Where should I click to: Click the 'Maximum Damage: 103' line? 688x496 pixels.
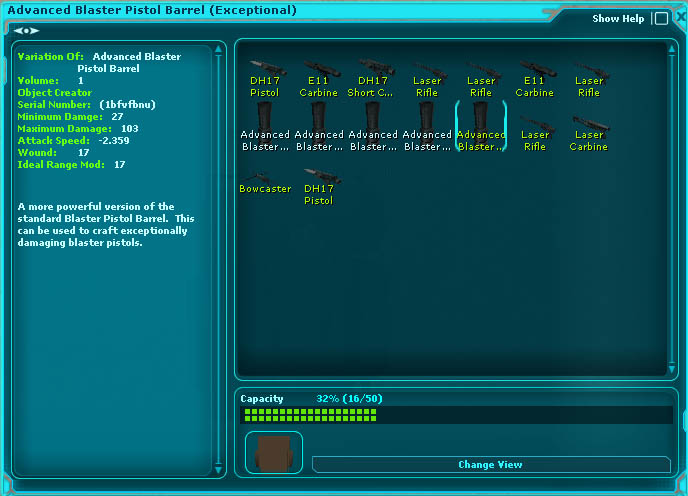(x=78, y=129)
